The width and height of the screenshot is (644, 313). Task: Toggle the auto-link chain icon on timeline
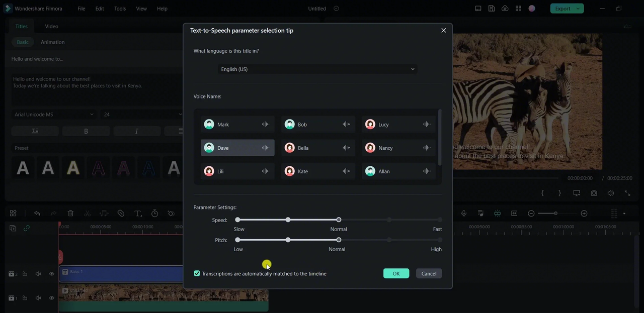coord(26,228)
